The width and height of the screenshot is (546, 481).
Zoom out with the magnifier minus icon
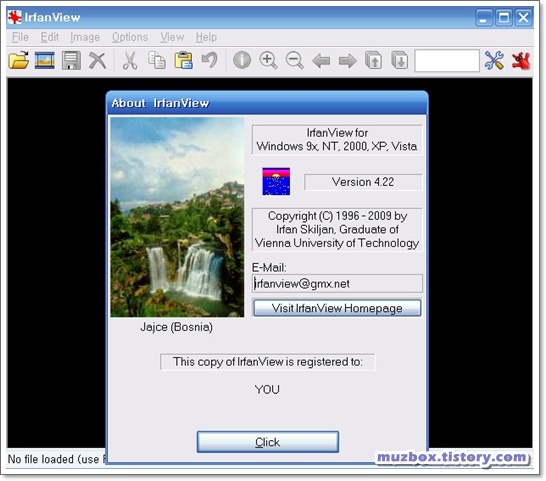point(295,60)
